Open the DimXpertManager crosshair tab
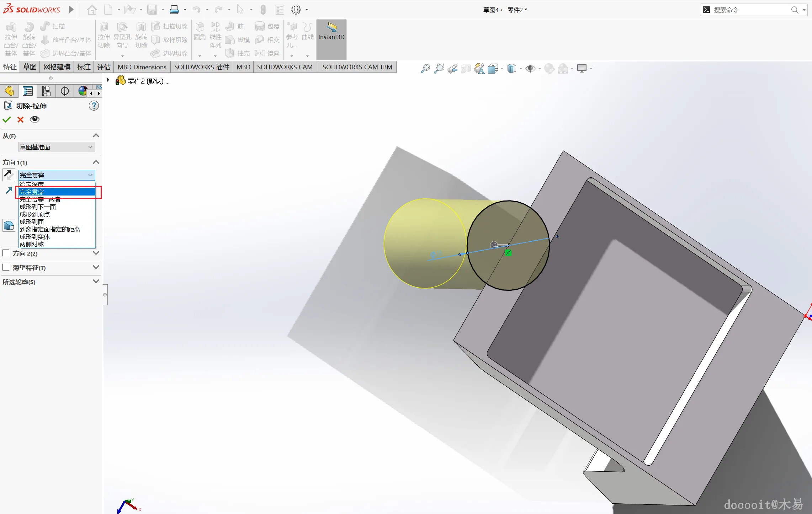The width and height of the screenshot is (812, 514). (x=65, y=91)
